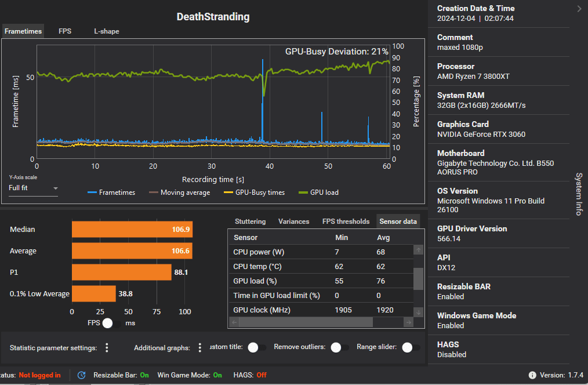Image resolution: width=588 pixels, height=385 pixels.
Task: Click the DeathStranding chart title
Action: click(213, 16)
